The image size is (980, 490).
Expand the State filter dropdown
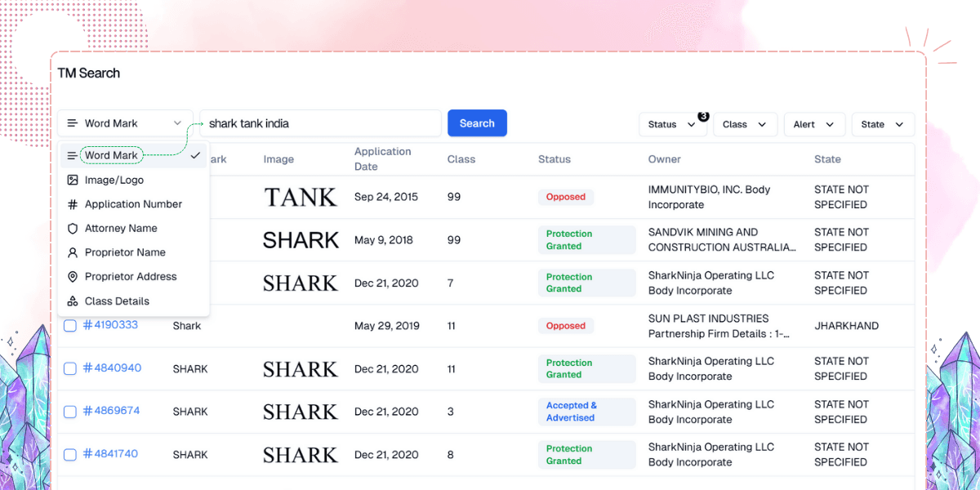point(883,124)
